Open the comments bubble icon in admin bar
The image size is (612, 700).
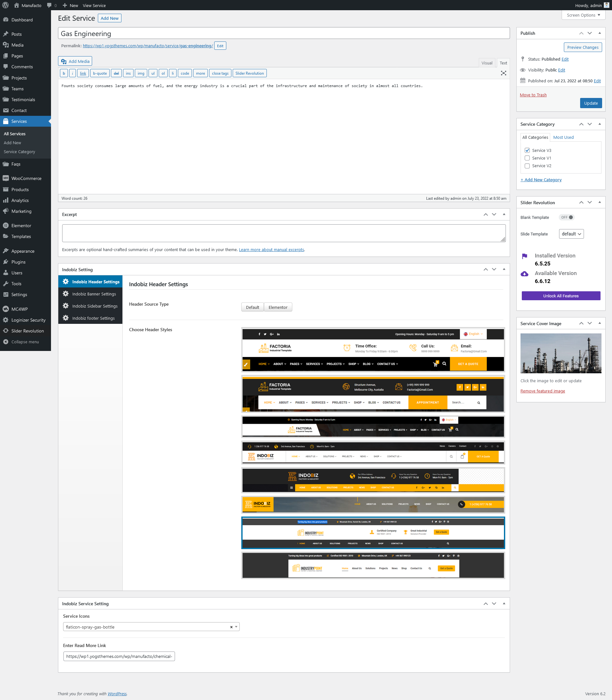tap(49, 5)
